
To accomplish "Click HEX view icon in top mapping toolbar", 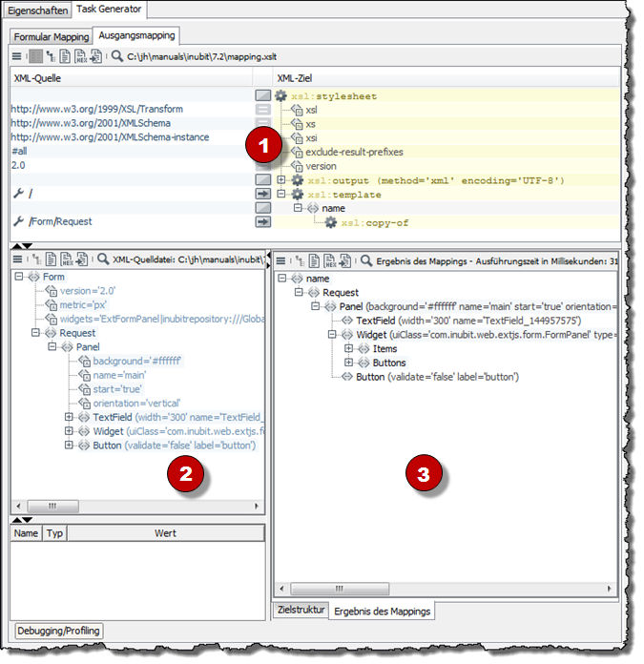I will (80, 56).
